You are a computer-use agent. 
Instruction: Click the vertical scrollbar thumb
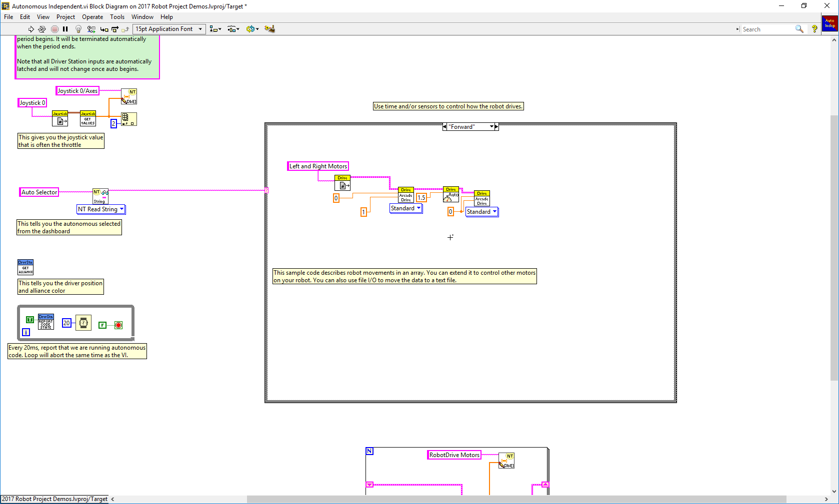[834, 248]
